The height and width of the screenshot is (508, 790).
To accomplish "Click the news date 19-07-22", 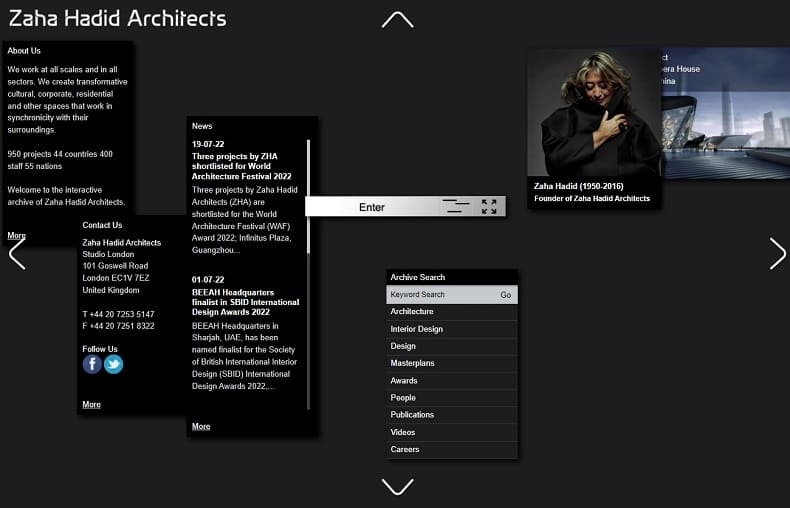I will (208, 144).
